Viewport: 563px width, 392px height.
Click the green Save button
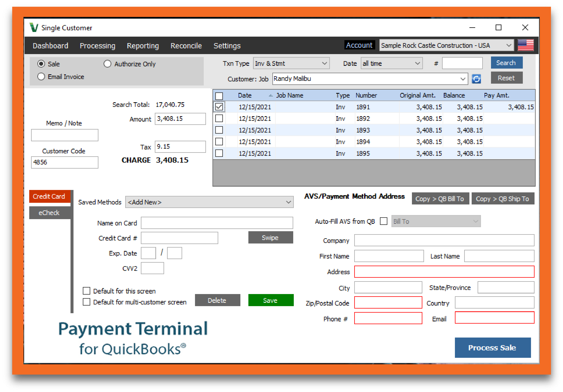pos(271,300)
